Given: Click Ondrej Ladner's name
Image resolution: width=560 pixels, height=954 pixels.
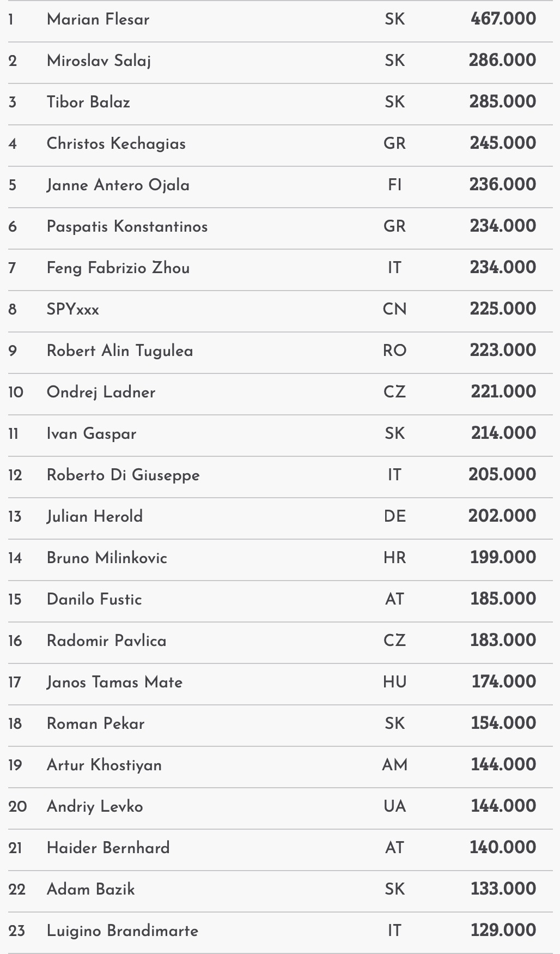Looking at the screenshot, I should click(101, 392).
